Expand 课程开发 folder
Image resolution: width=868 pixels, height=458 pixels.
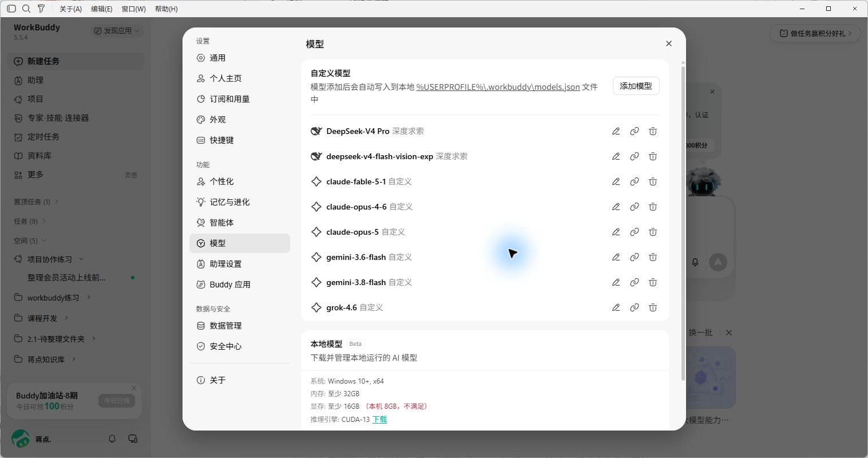click(x=66, y=318)
